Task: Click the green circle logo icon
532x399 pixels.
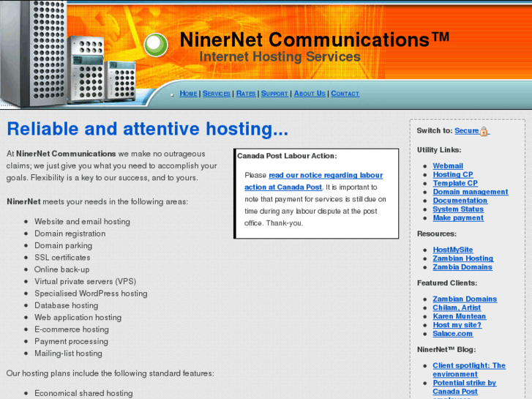Action: (x=156, y=45)
